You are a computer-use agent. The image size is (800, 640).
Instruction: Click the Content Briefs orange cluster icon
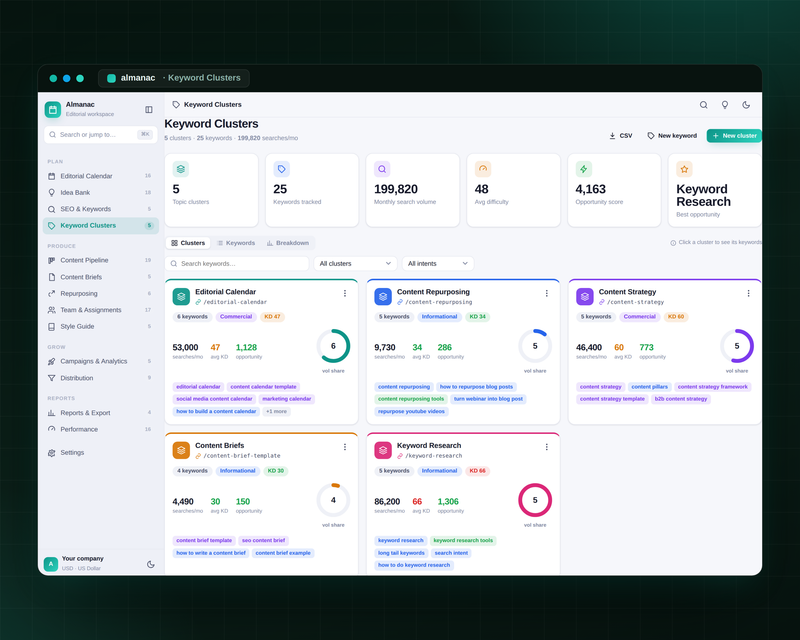coord(181,450)
